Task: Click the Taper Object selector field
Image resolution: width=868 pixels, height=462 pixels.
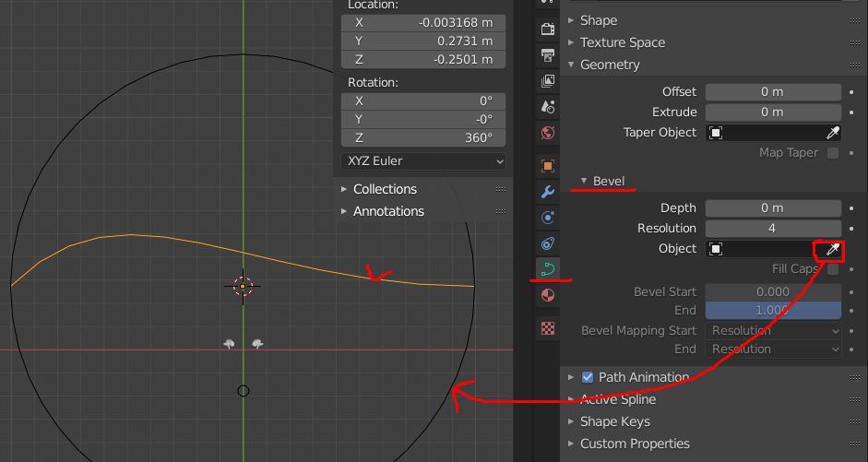Action: [773, 133]
